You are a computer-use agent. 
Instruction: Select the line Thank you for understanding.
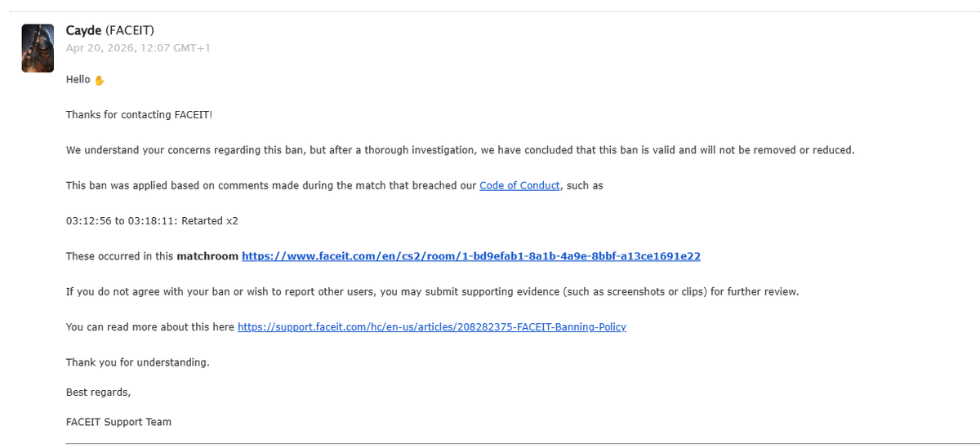point(137,362)
